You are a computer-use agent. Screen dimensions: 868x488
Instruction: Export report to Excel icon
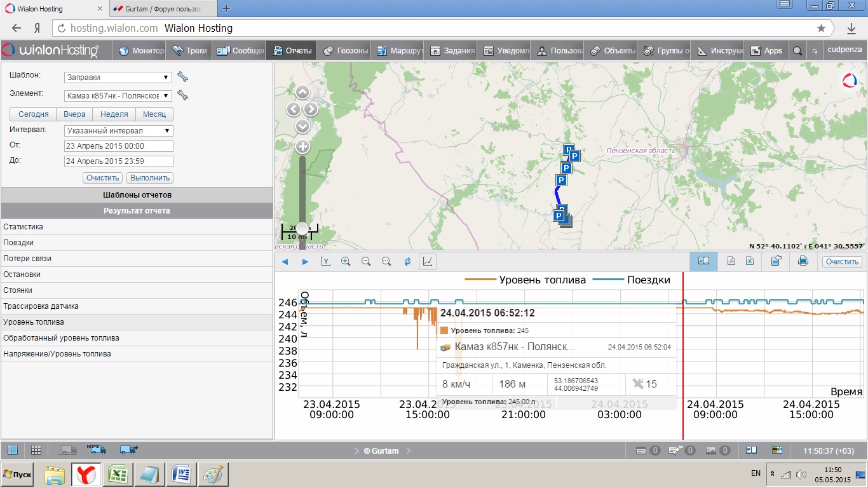[750, 261]
